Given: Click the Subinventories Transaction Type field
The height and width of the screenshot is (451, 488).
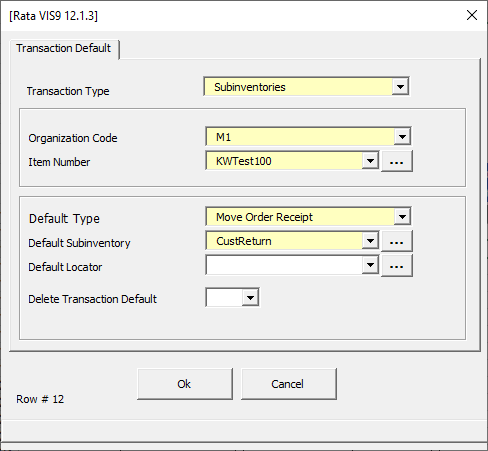Looking at the screenshot, I should (298, 87).
